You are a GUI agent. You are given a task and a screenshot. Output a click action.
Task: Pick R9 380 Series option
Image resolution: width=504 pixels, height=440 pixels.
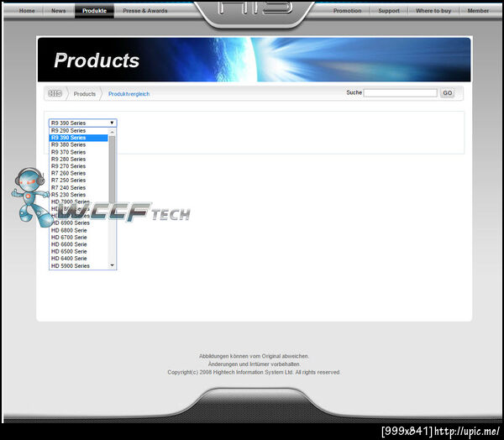79,144
